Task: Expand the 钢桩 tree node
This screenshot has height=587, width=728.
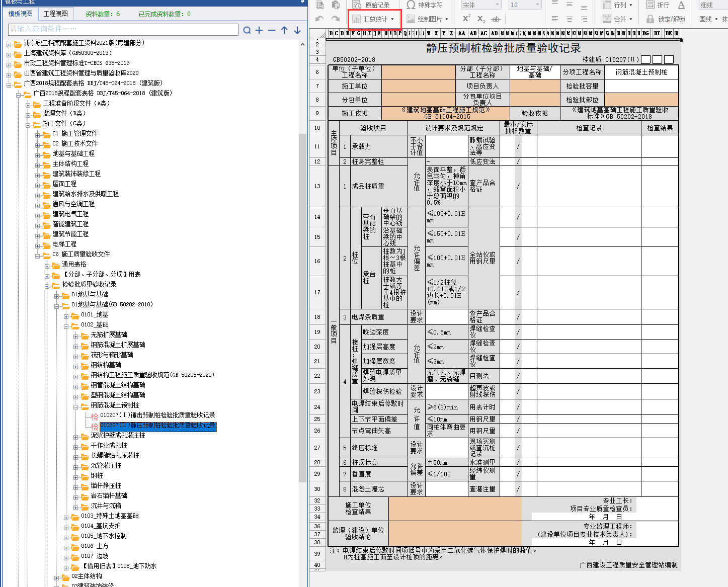Action: coord(76,477)
